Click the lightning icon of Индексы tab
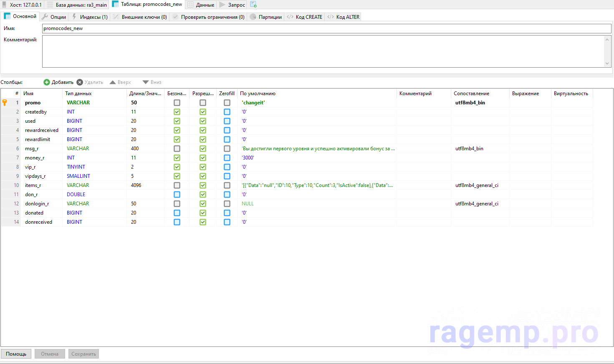The width and height of the screenshot is (614, 364). [74, 17]
